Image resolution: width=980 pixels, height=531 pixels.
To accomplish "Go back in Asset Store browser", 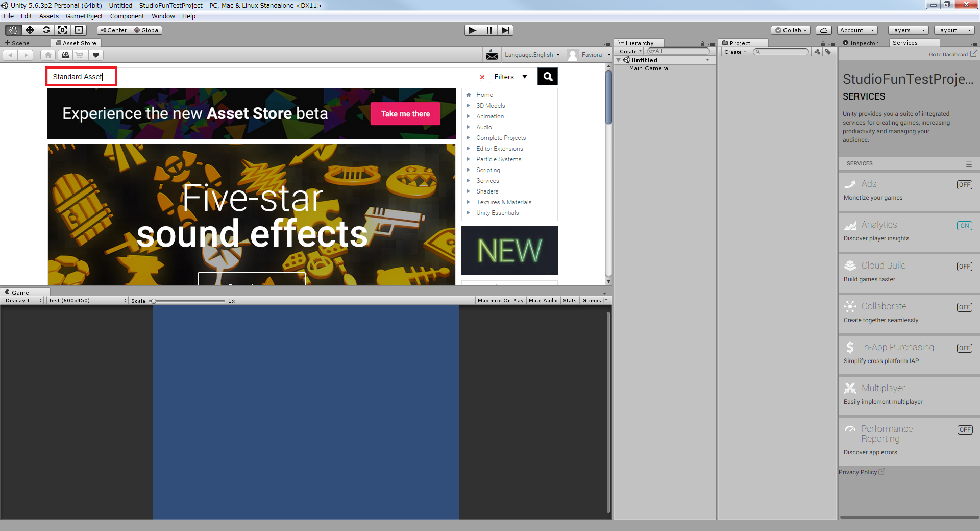I will 10,55.
